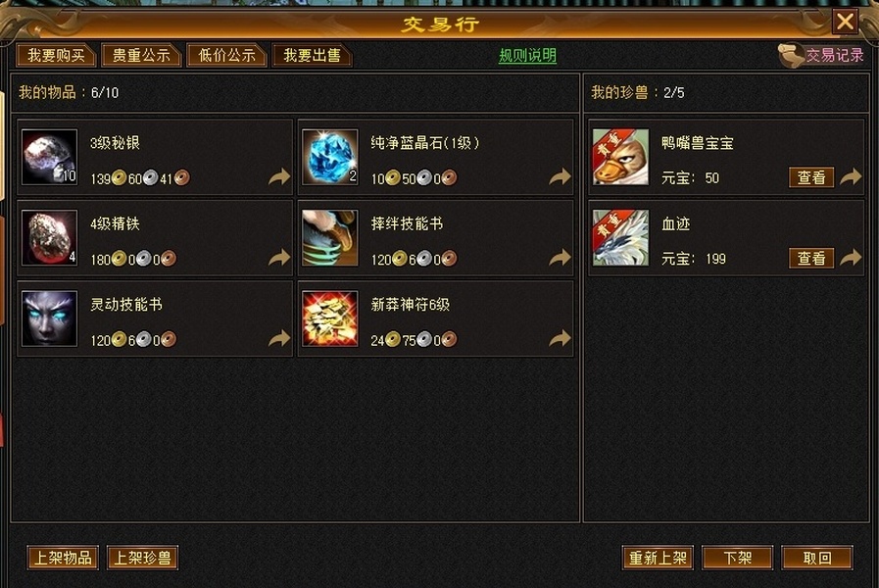The image size is (879, 588).
Task: Click the 纯净蓝晶石(1级) gem icon
Action: [x=329, y=157]
